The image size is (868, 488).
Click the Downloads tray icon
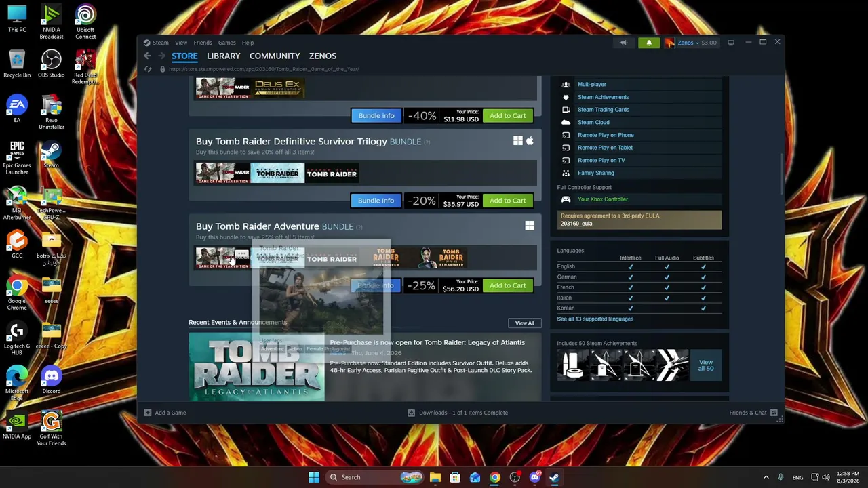[411, 413]
